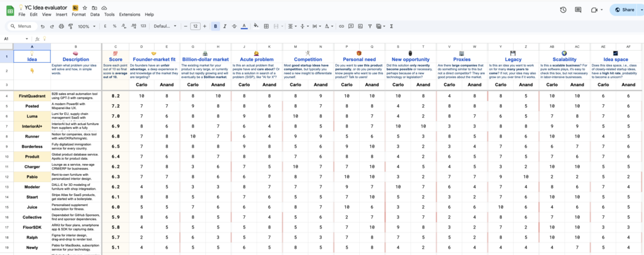The height and width of the screenshot is (255, 644).
Task: Redo the last action
Action: click(x=52, y=26)
